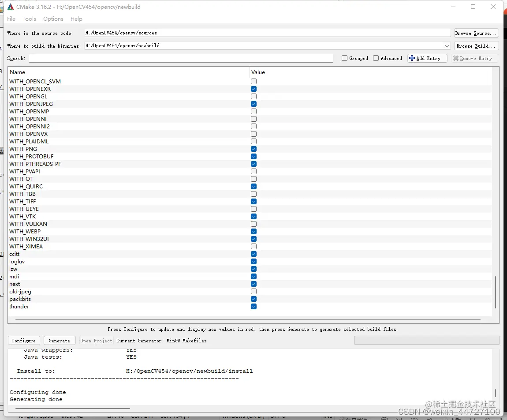Screen dimensions: 507x420
Task: Open the build binaries path dropdown
Action: 447,46
